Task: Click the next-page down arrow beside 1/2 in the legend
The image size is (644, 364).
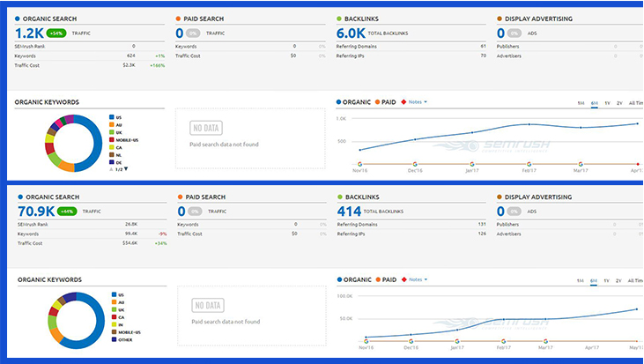Action: pos(126,168)
